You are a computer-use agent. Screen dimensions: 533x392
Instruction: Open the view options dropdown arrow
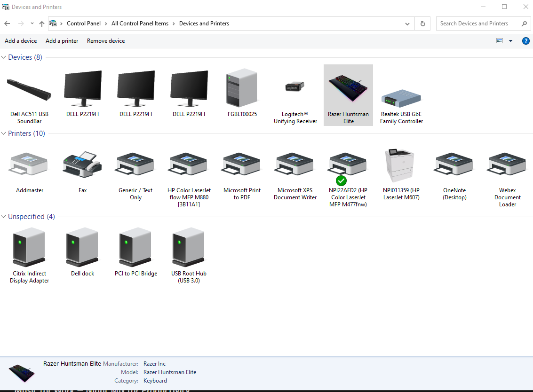[510, 41]
